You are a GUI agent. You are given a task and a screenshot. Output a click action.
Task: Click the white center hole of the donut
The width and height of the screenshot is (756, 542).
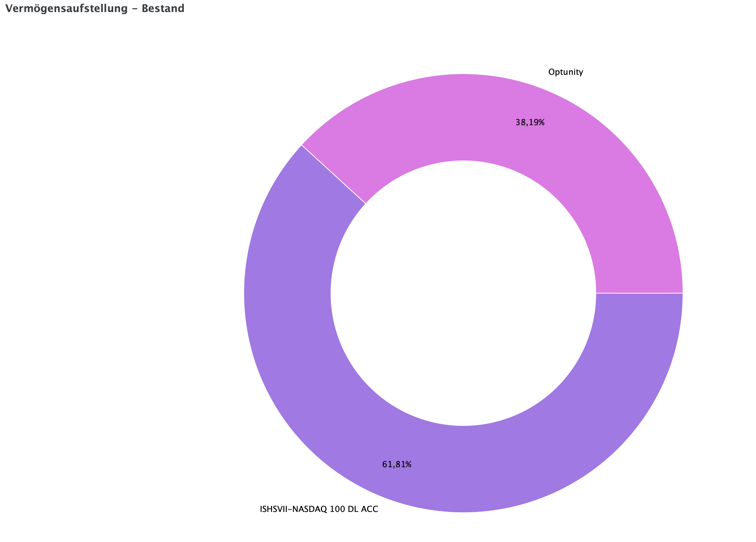pyautogui.click(x=463, y=293)
